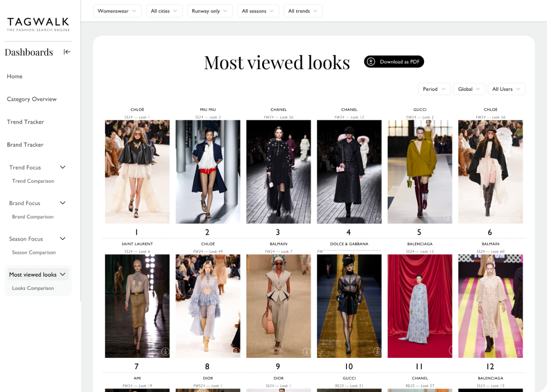Click the rank number 5
Image resolution: width=547 pixels, height=392 pixels.
[x=419, y=232]
